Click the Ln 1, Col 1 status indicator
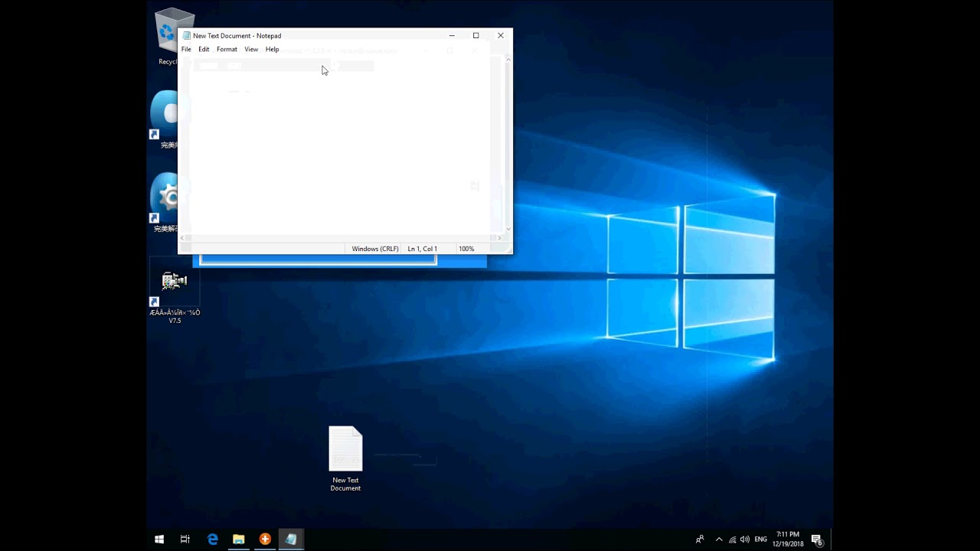 (x=423, y=249)
